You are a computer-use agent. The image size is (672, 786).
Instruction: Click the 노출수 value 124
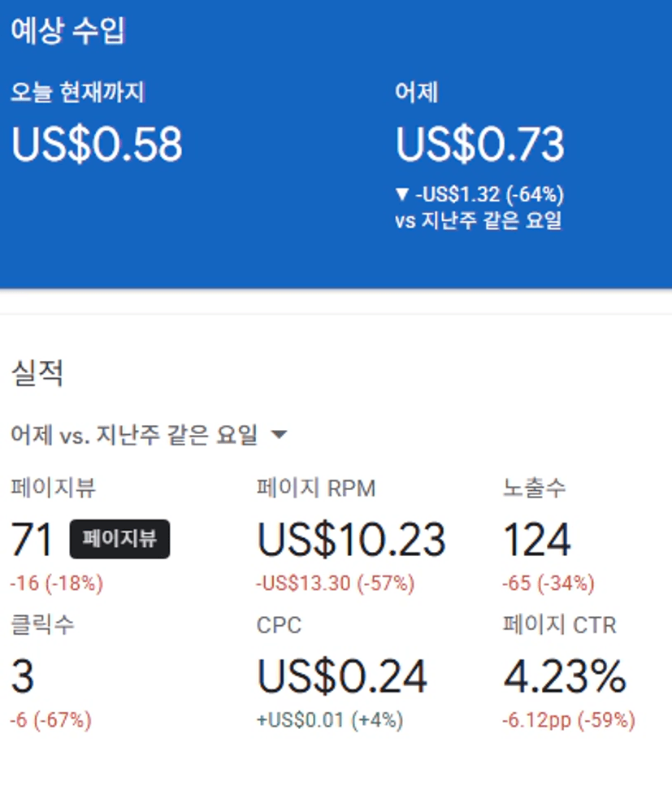[537, 540]
